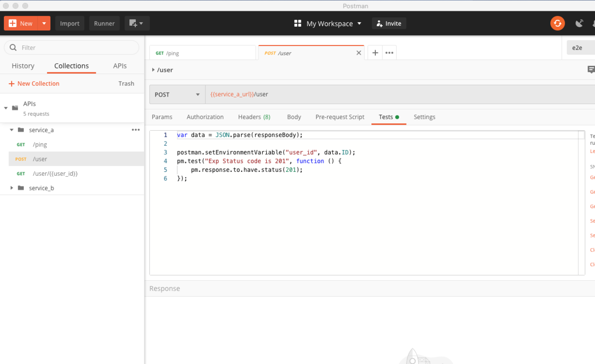Open the Headers (8) tab

click(x=254, y=117)
